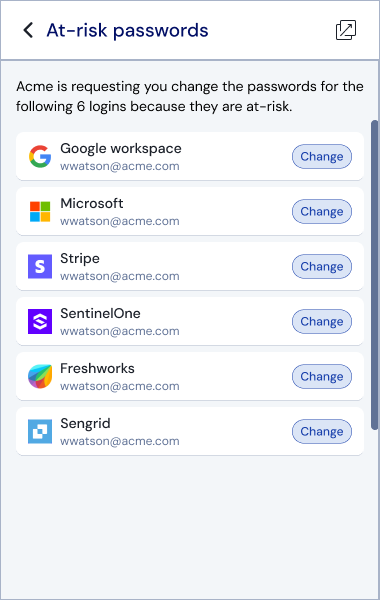Change the Google workspace password
The width and height of the screenshot is (380, 600).
(322, 157)
